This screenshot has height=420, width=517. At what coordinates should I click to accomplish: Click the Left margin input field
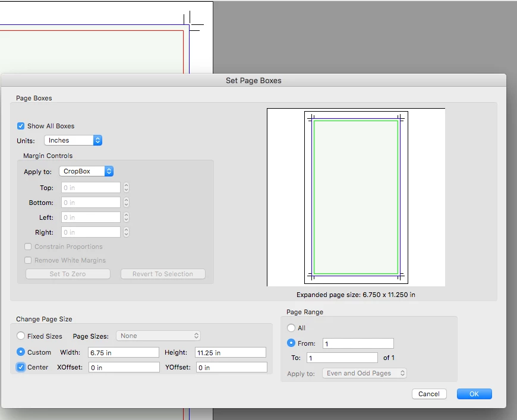(91, 217)
